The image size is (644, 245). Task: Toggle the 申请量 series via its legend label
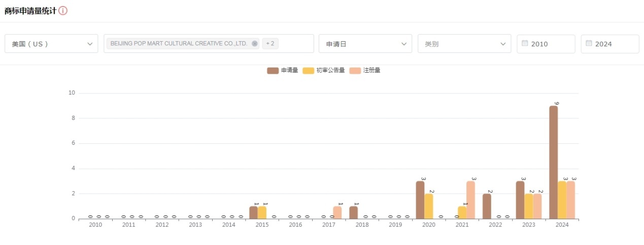289,71
